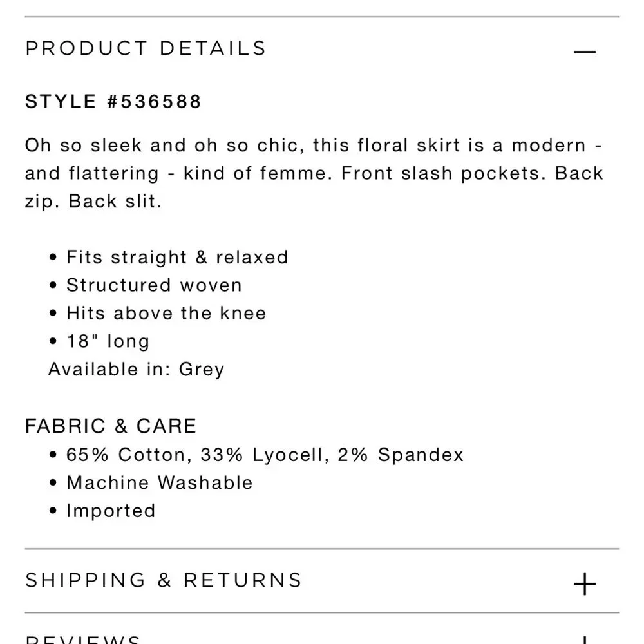644x644 pixels.
Task: Tap the 18" long length bullet
Action: pyautogui.click(x=108, y=341)
